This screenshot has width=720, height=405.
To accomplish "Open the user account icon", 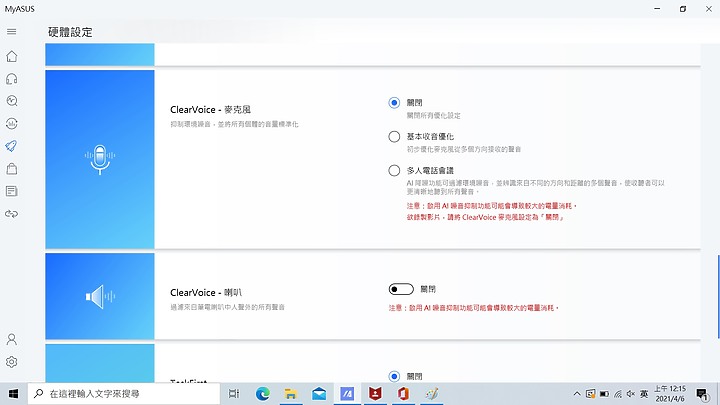I will (11, 339).
